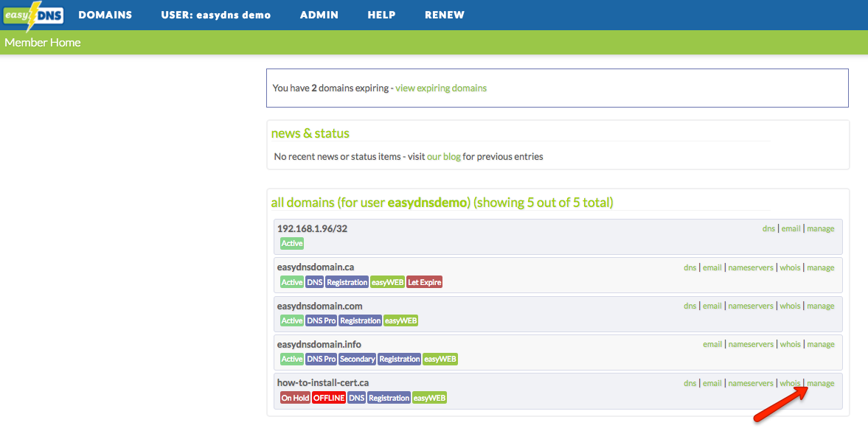Click DNS Pro badge under easydnsdomain.info
Viewport: 868px width, 428px height.
tap(321, 359)
